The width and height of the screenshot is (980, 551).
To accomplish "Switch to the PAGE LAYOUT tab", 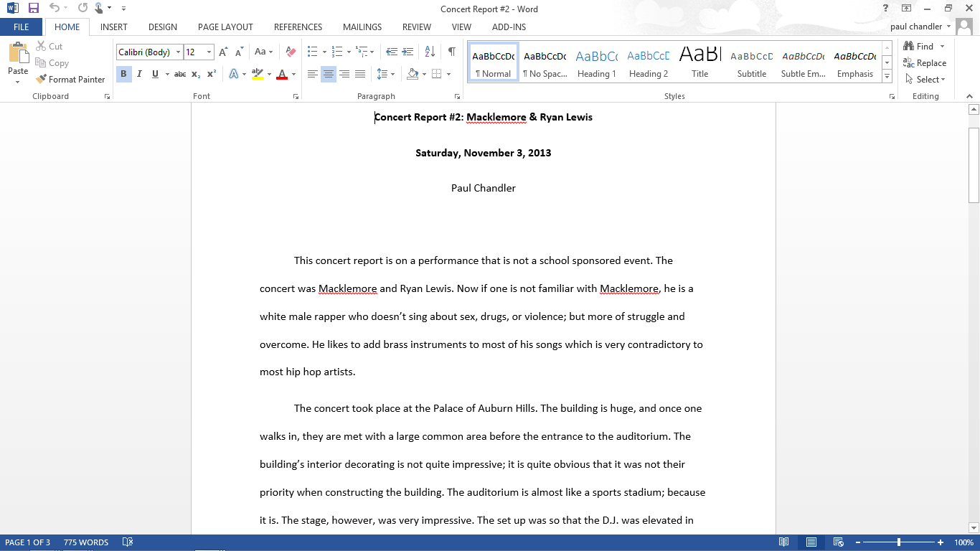I will pyautogui.click(x=225, y=27).
